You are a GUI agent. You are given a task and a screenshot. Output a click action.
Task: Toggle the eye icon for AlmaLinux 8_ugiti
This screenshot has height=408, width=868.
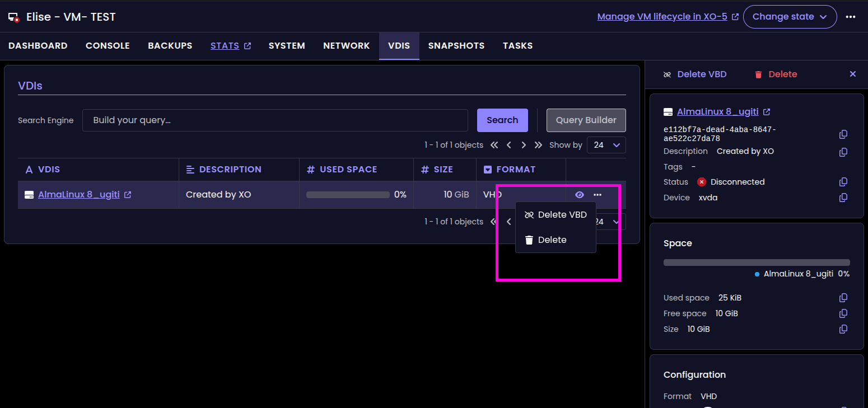point(580,195)
